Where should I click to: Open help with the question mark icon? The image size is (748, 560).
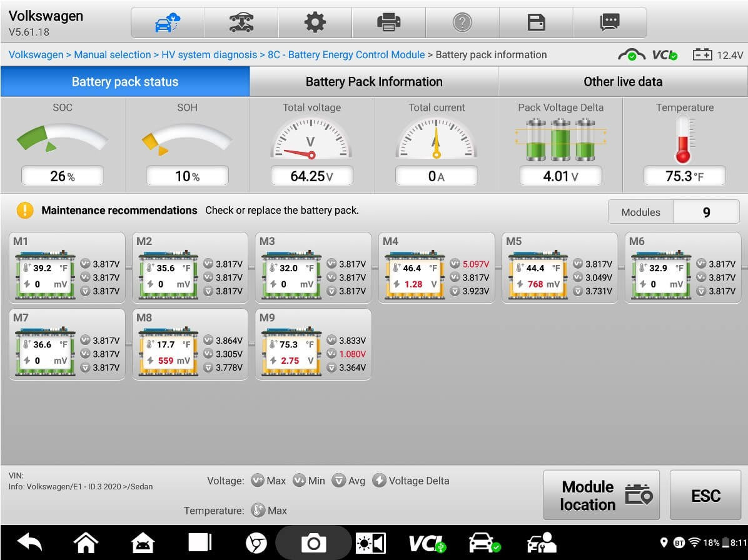[462, 23]
